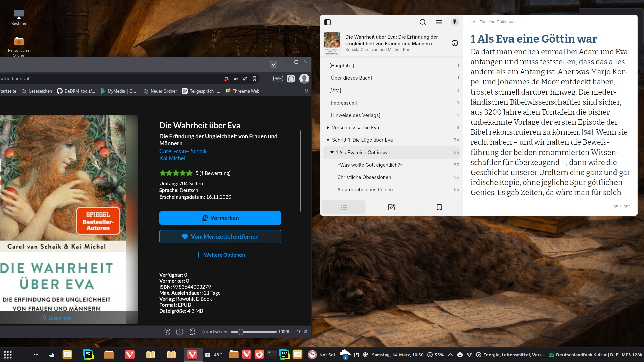
Task: Open the reader hamburger menu
Action: [x=439, y=22]
